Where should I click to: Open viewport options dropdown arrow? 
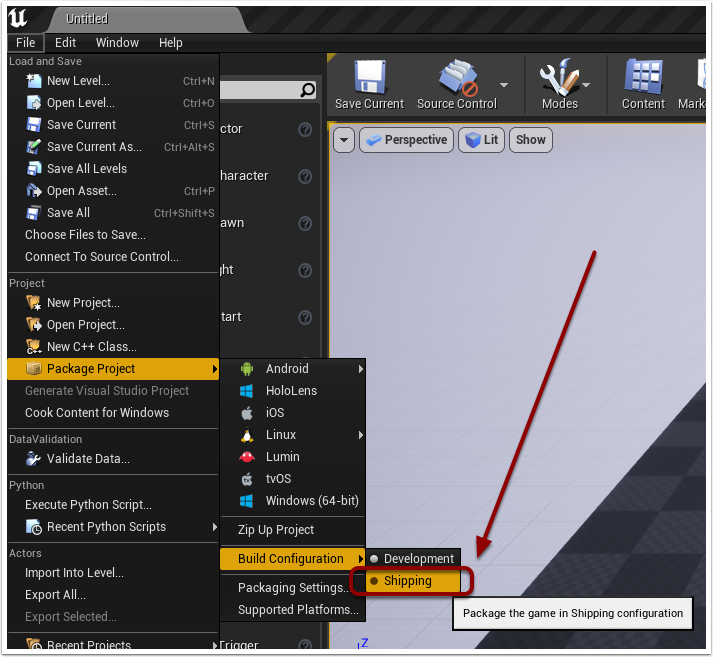(x=344, y=140)
